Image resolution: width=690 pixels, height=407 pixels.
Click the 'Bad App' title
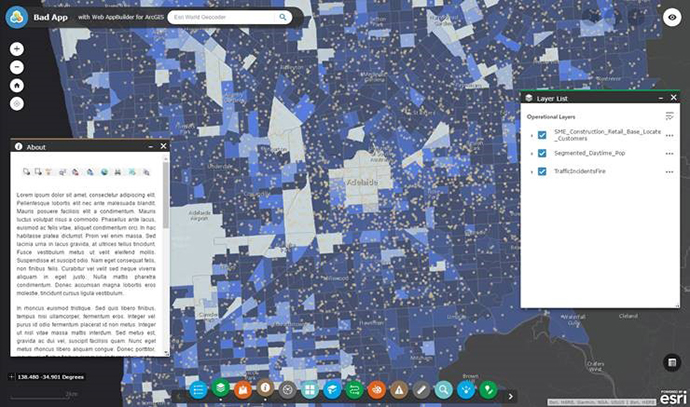click(x=51, y=18)
